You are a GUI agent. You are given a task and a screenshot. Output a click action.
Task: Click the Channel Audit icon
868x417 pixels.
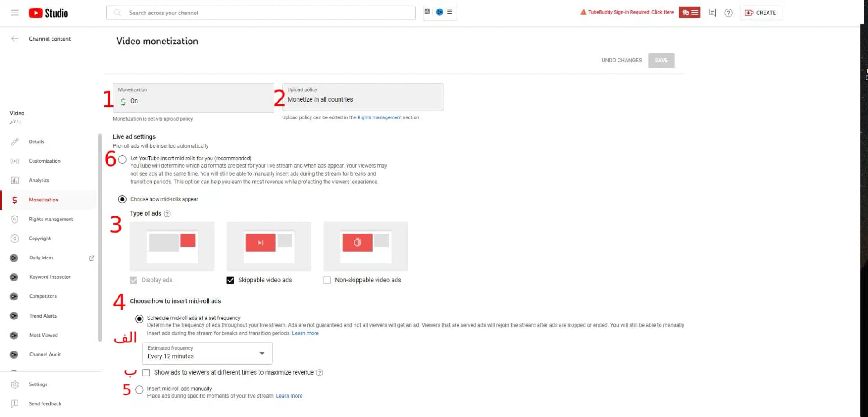[14, 355]
